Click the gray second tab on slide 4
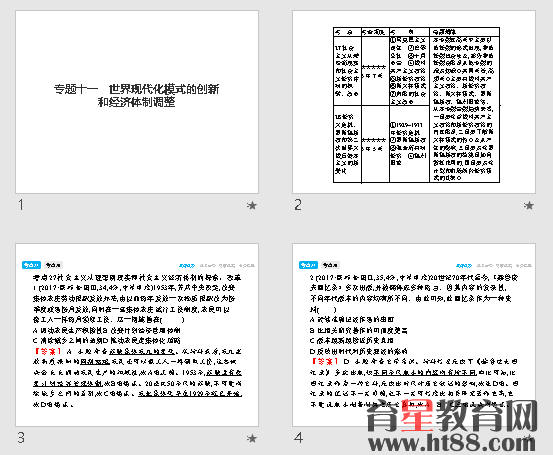 point(330,265)
